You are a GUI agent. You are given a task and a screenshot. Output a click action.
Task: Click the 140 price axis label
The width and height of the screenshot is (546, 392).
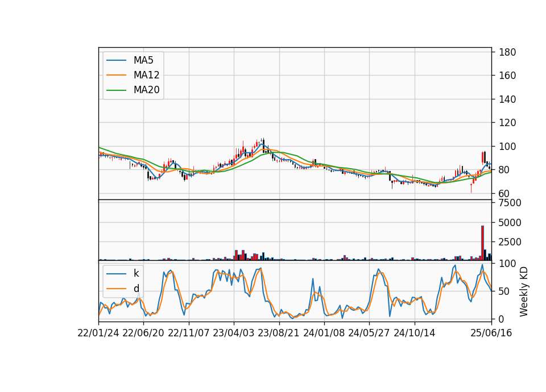tap(507, 99)
